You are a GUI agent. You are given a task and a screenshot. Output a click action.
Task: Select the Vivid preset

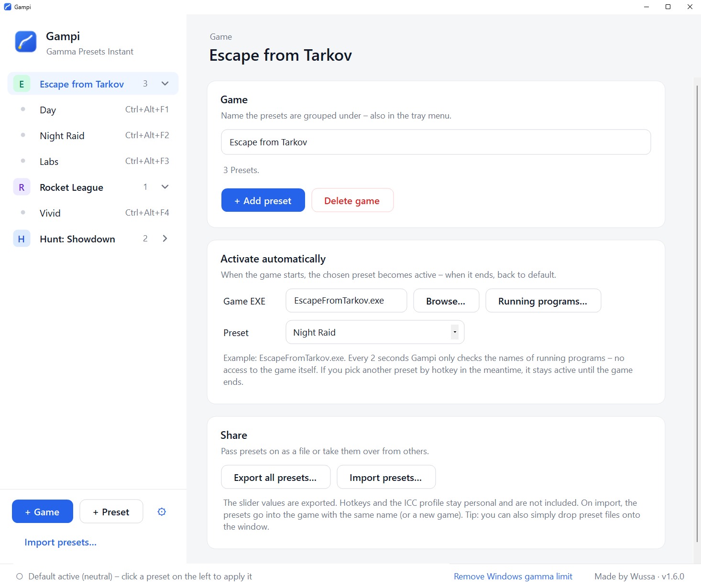point(93,213)
